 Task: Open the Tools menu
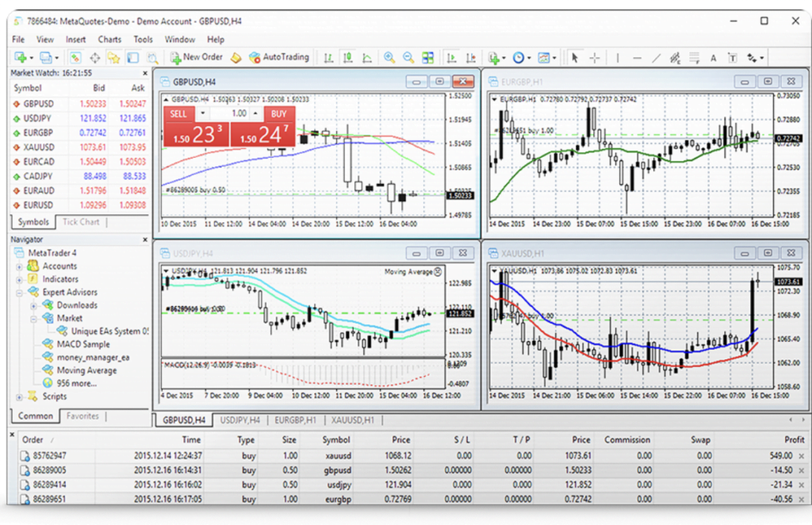point(143,40)
